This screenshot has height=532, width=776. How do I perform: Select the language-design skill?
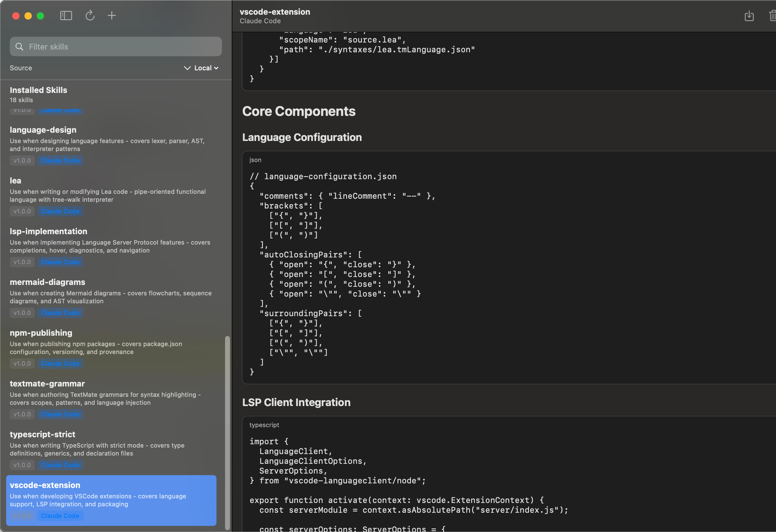111,145
